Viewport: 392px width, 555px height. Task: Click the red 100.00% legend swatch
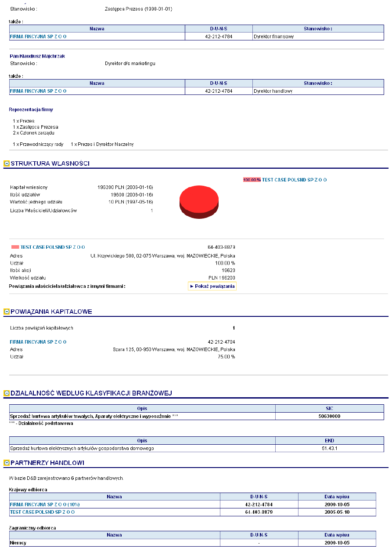click(252, 180)
